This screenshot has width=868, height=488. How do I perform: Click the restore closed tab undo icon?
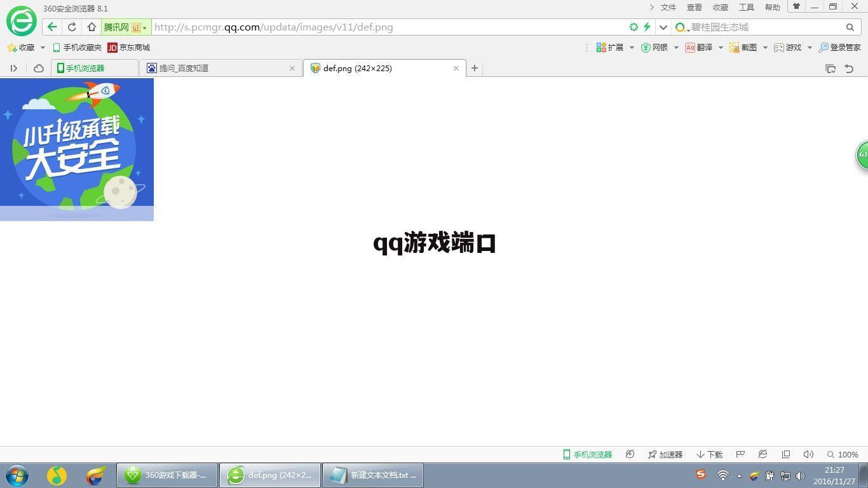coord(849,69)
